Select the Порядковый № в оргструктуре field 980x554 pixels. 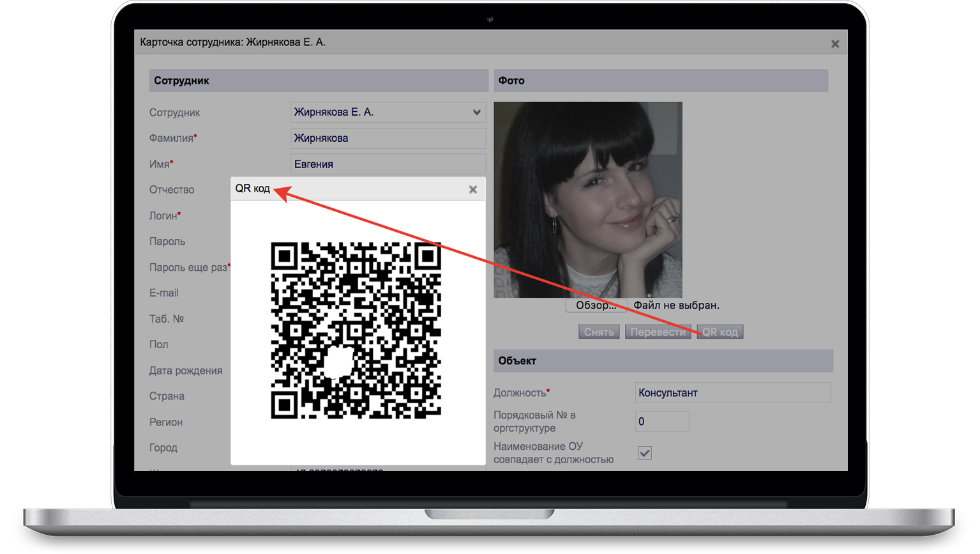coord(661,422)
